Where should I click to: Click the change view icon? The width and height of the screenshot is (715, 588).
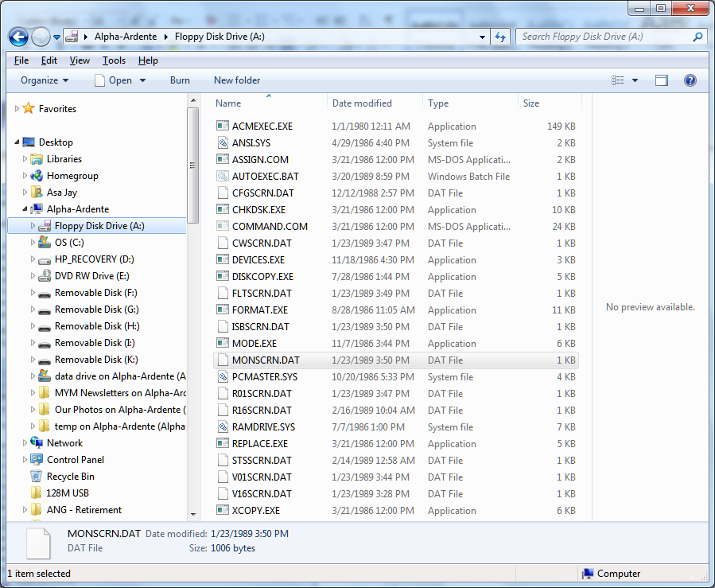(x=618, y=80)
